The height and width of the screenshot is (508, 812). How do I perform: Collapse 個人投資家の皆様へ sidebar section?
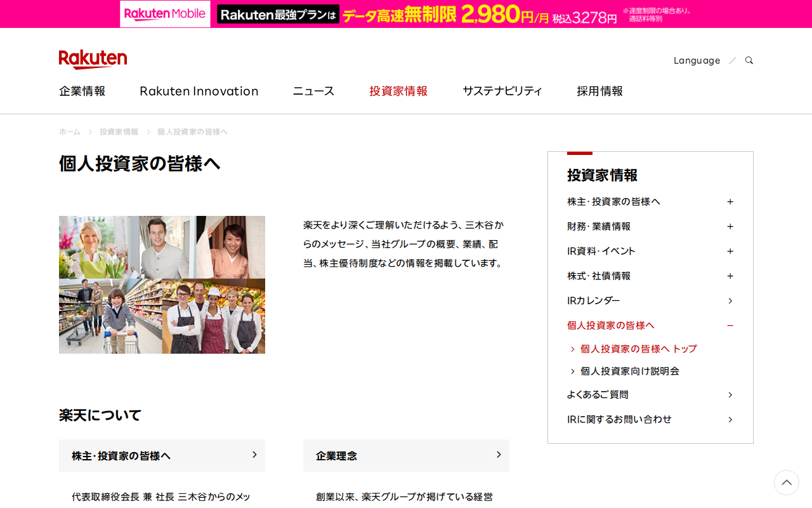pos(730,326)
